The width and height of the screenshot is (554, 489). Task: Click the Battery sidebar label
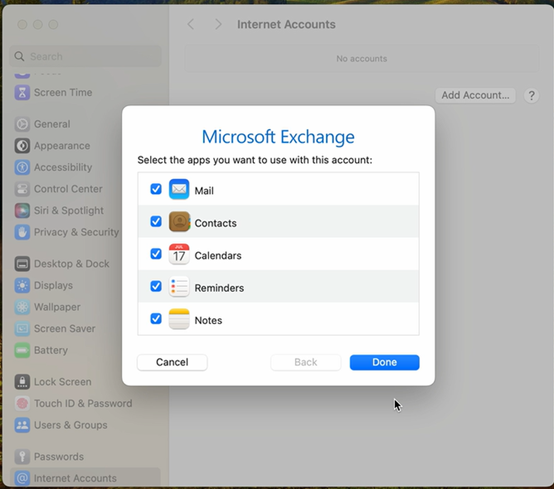click(51, 350)
